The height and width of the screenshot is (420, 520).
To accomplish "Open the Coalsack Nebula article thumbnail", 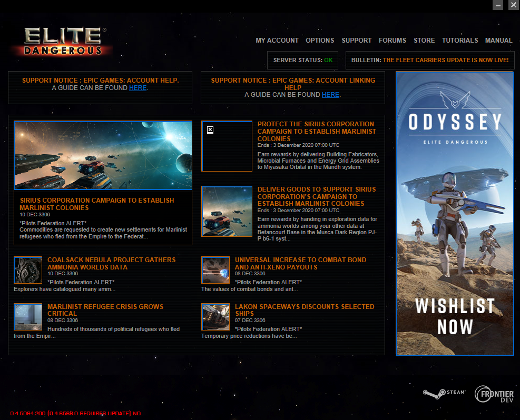I will click(28, 270).
